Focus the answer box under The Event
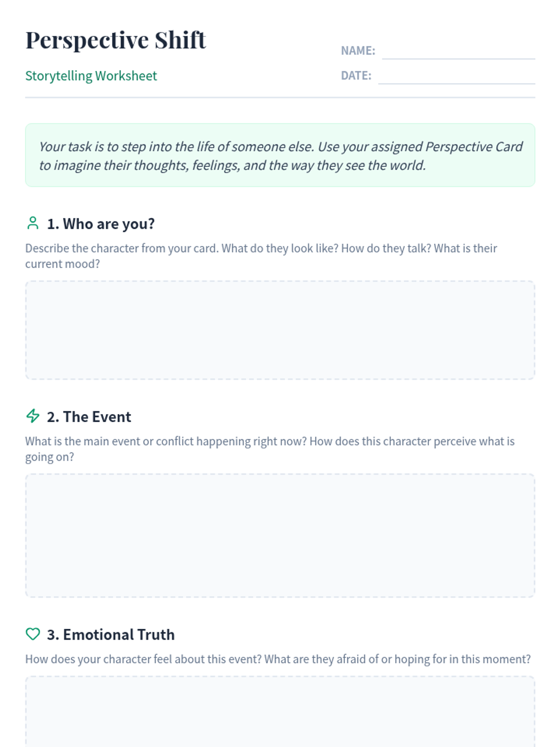This screenshot has height=747, width=560. [280, 536]
